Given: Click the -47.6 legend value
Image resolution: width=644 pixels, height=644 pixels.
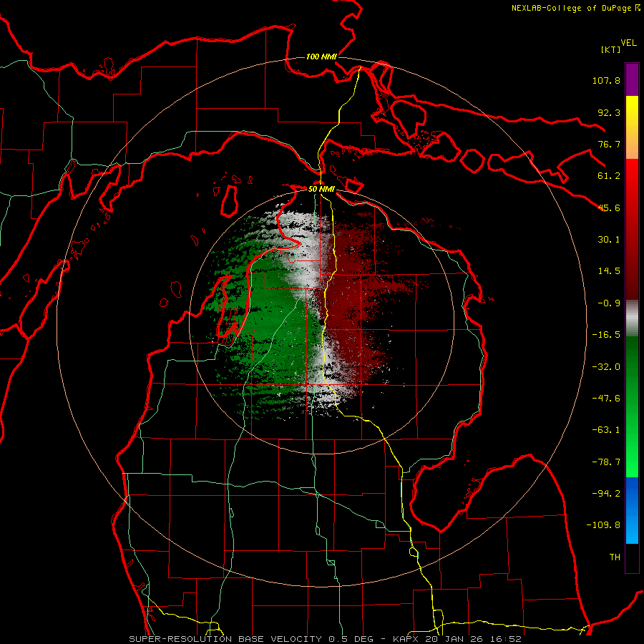Looking at the screenshot, I should click(x=606, y=399).
